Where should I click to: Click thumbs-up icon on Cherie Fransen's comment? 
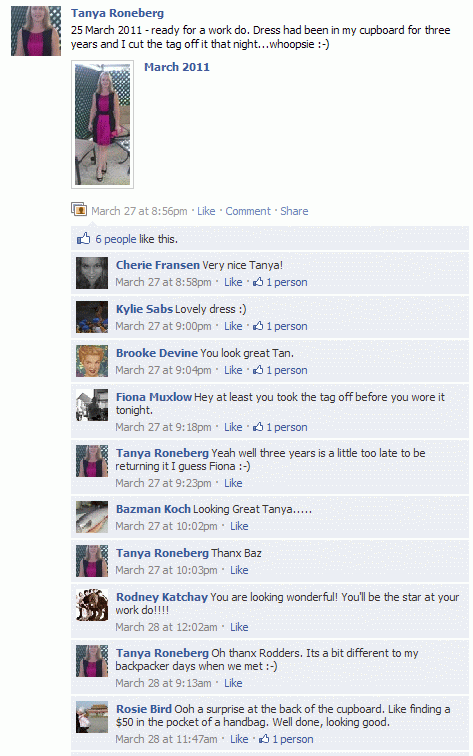[x=258, y=282]
